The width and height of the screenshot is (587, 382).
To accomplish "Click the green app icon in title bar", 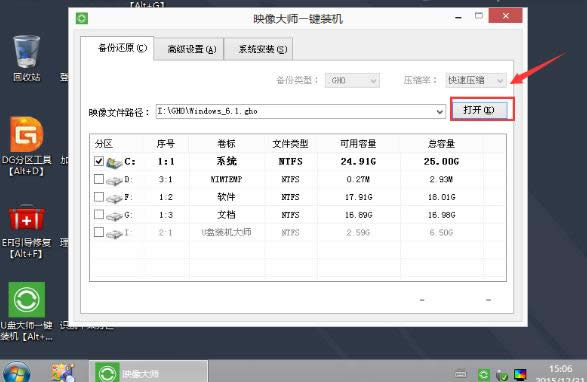I will pos(82,18).
